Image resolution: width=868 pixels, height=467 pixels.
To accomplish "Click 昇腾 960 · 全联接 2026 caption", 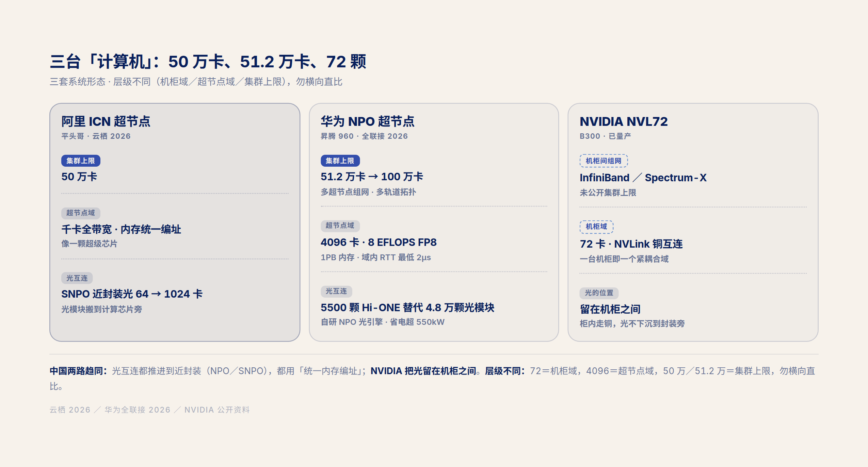I will pos(364,136).
